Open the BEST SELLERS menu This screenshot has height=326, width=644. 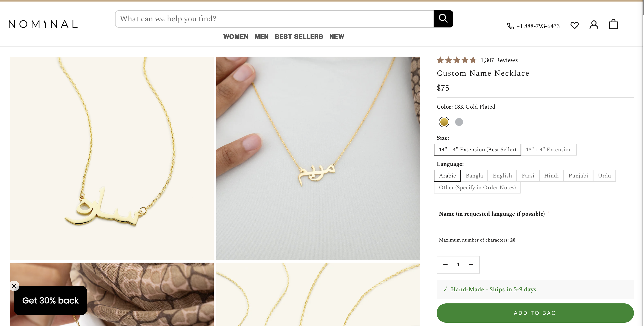(299, 37)
